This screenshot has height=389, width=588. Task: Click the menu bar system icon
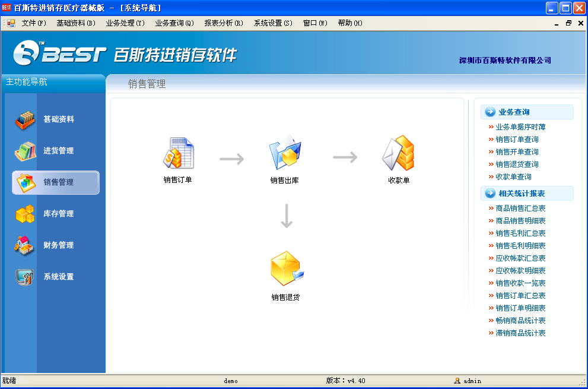point(11,23)
